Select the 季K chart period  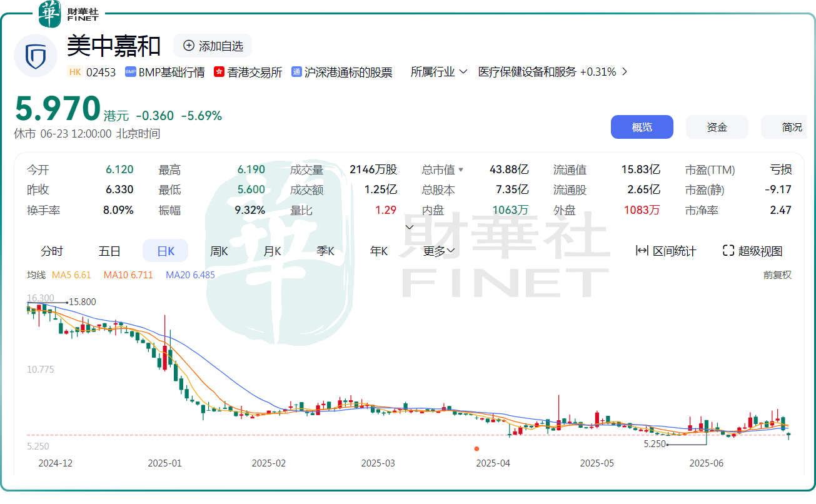coord(325,251)
